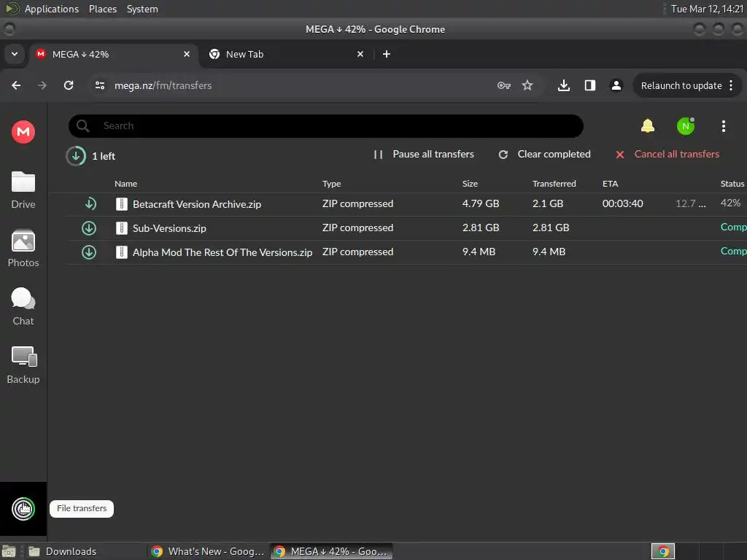Viewport: 747px width, 560px height.
Task: Click the File transfers tooltip label
Action: coord(82,508)
